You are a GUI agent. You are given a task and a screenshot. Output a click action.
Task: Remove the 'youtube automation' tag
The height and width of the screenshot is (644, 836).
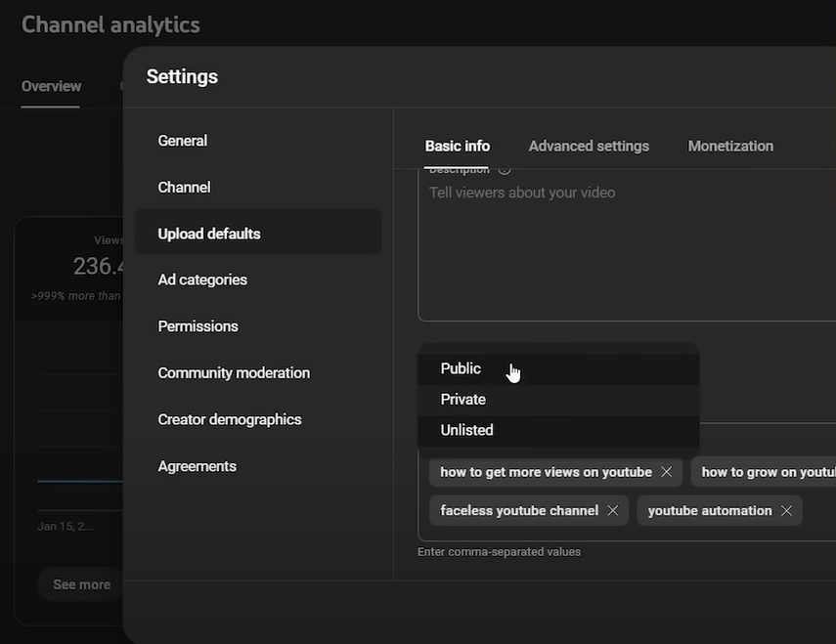click(x=786, y=511)
